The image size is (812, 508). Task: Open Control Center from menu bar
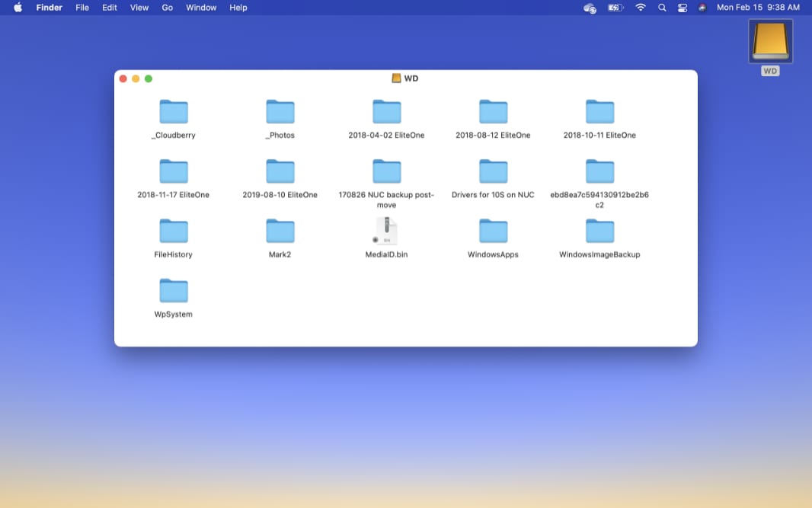point(682,8)
